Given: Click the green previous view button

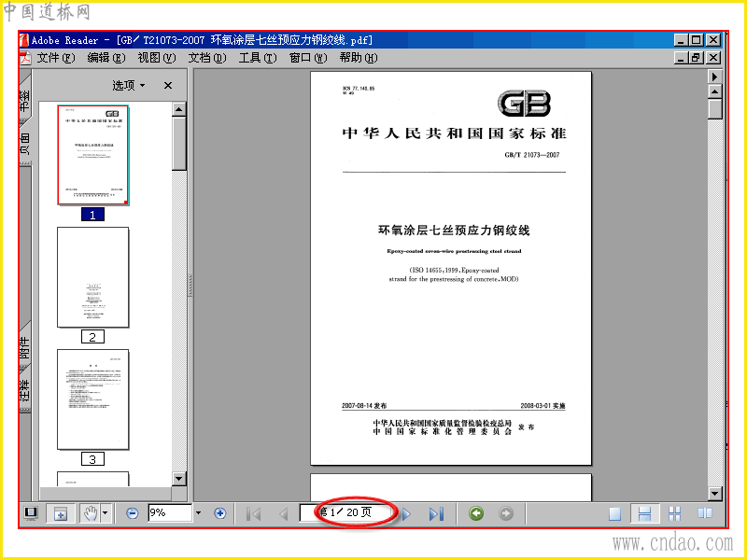Looking at the screenshot, I should click(x=476, y=513).
